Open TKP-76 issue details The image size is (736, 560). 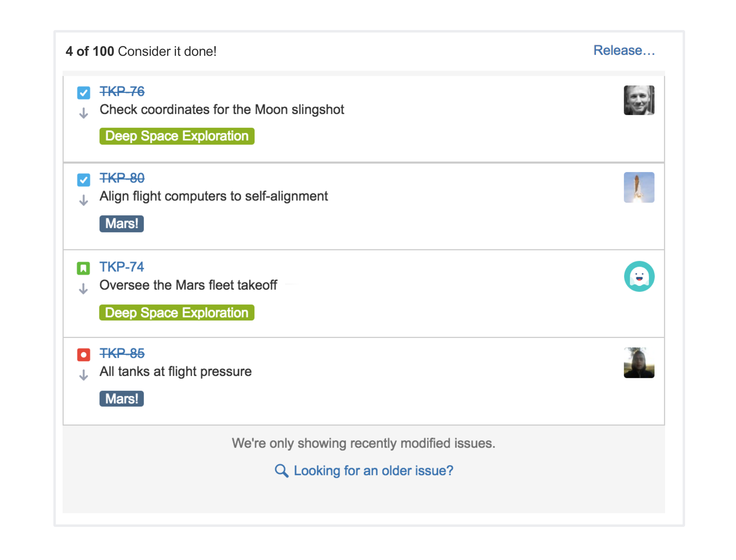tap(122, 92)
